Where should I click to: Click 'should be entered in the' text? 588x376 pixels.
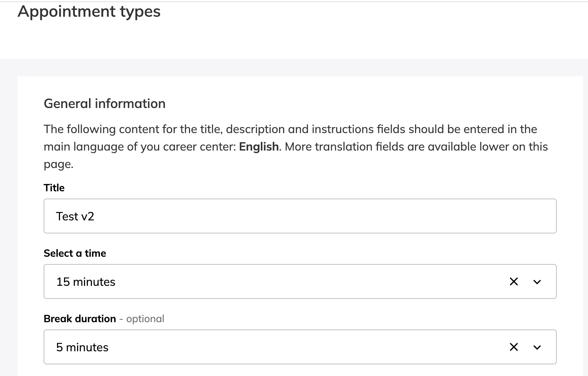click(x=472, y=129)
